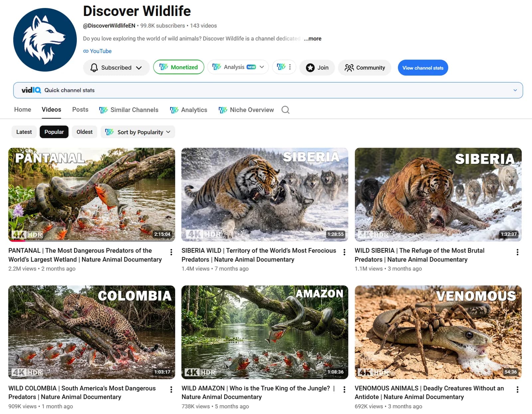Open the Niche Overview tab
This screenshot has height=414, width=532.
[x=246, y=110]
